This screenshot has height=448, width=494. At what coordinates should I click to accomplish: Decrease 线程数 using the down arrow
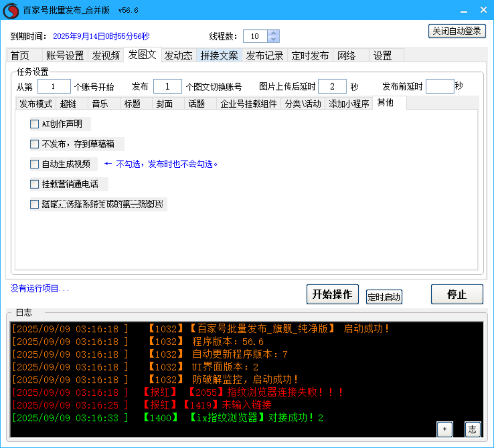[x=273, y=39]
